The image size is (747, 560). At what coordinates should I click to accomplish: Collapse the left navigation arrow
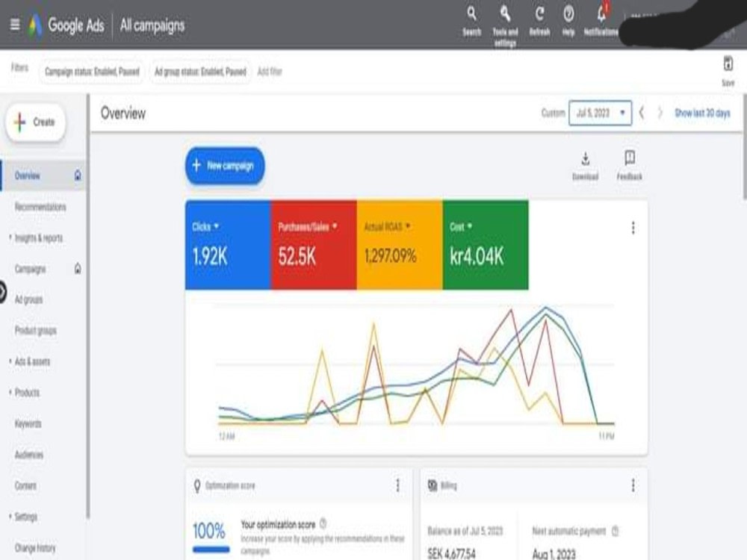[2, 292]
